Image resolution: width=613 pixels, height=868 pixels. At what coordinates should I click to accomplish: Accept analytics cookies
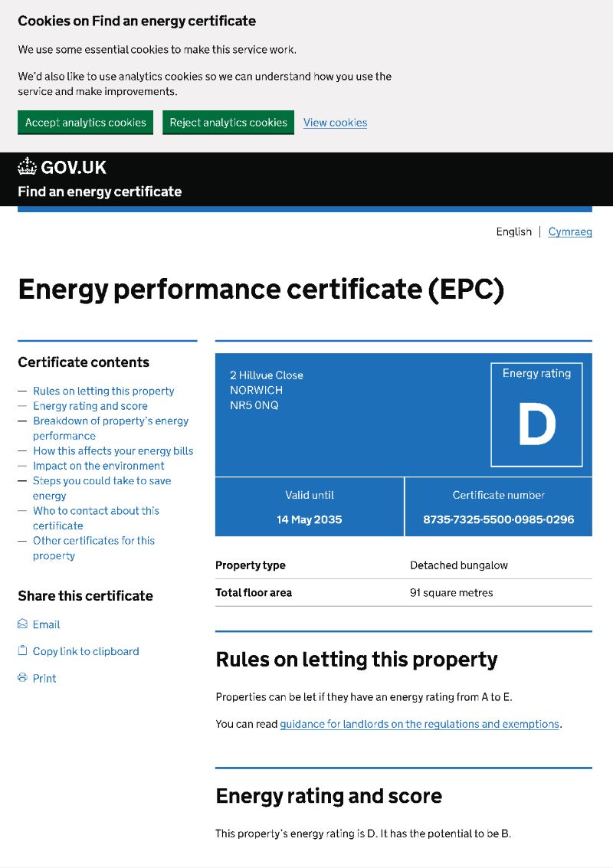point(85,123)
